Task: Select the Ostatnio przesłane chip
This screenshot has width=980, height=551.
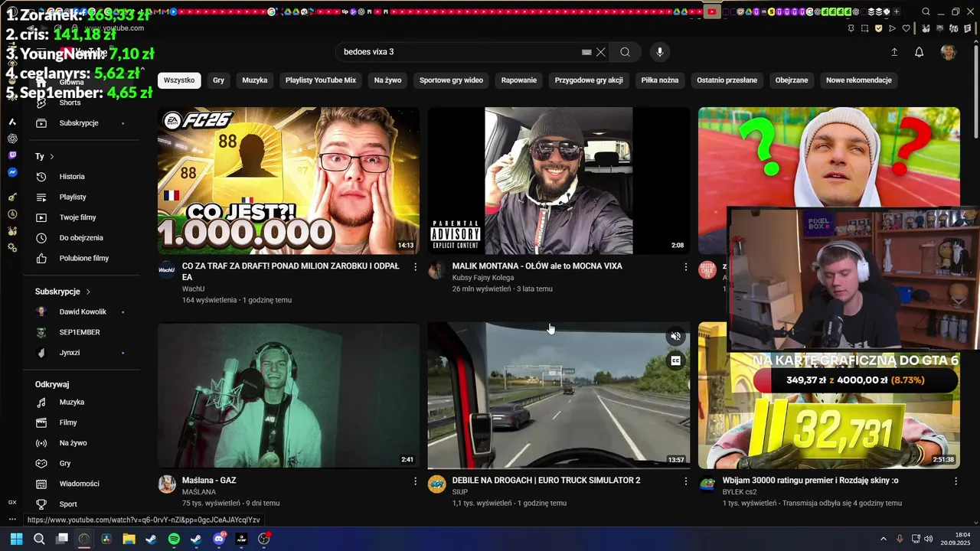Action: pos(727,80)
